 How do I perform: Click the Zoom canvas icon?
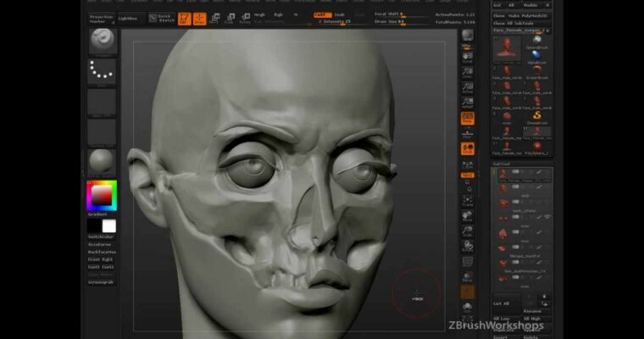point(468,73)
